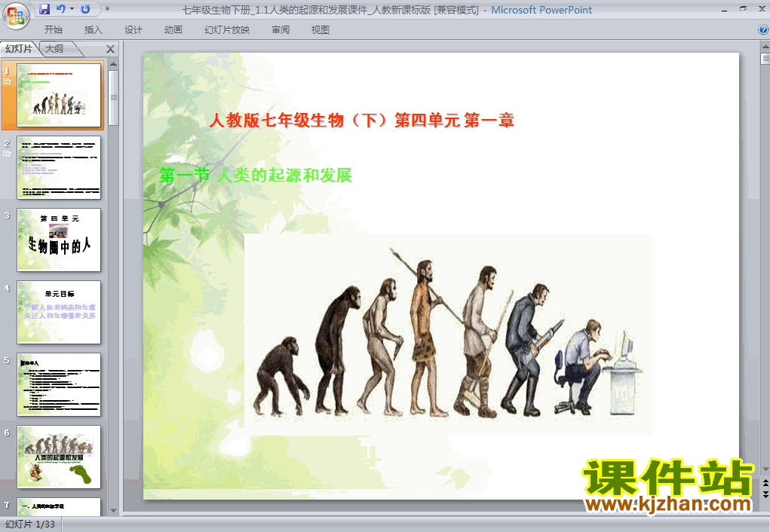Select slide 2 thumbnail
This screenshot has width=770, height=532.
[x=59, y=167]
